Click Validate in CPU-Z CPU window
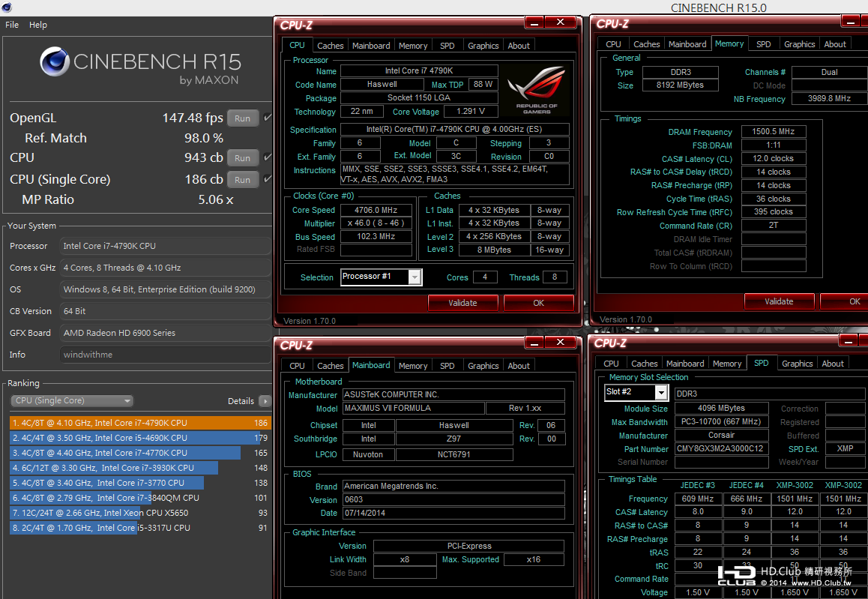 pos(462,303)
